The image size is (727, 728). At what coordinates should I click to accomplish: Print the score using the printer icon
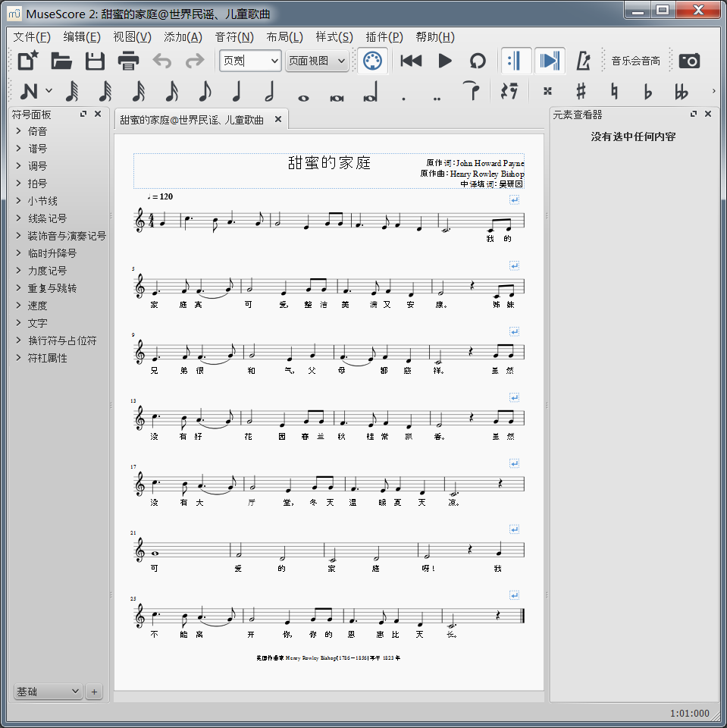tap(128, 61)
